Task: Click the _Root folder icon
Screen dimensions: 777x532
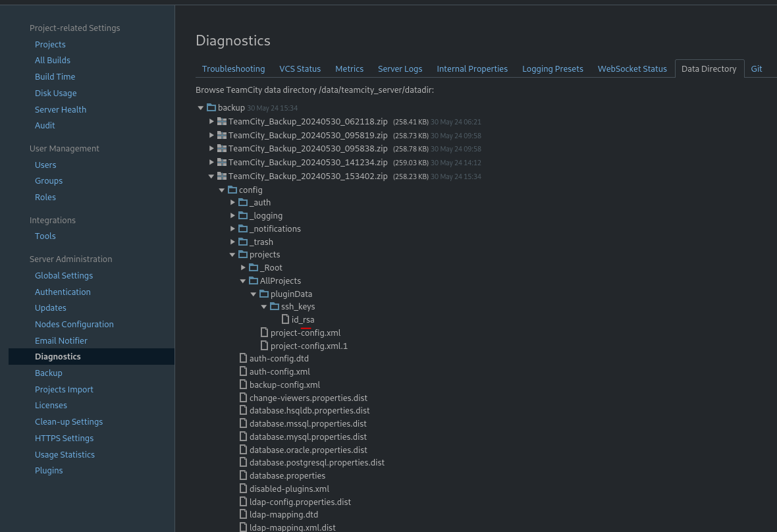Action: (x=254, y=267)
